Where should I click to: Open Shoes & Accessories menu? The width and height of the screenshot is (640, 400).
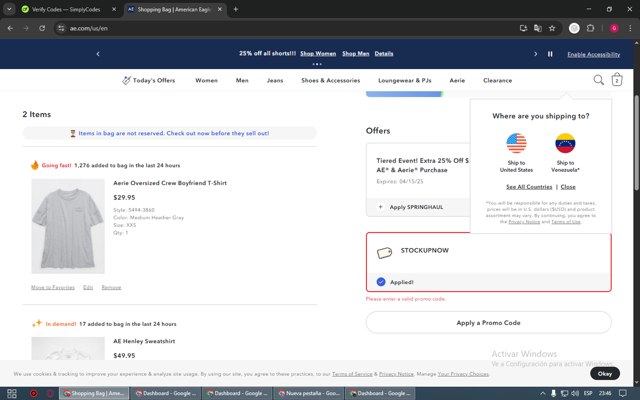(x=331, y=80)
